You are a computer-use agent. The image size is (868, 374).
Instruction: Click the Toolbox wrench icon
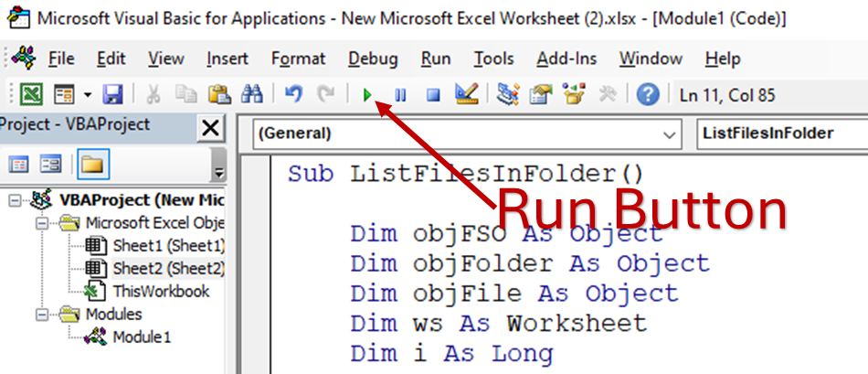[x=608, y=95]
